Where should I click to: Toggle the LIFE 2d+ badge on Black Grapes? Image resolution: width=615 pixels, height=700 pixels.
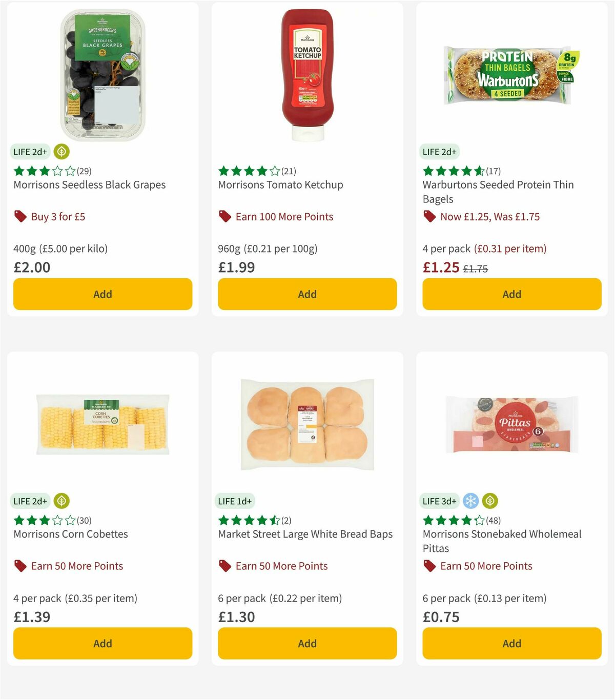29,152
